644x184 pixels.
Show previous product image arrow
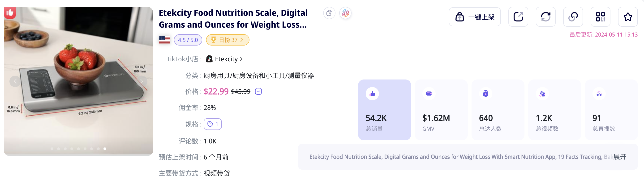pyautogui.click(x=15, y=81)
